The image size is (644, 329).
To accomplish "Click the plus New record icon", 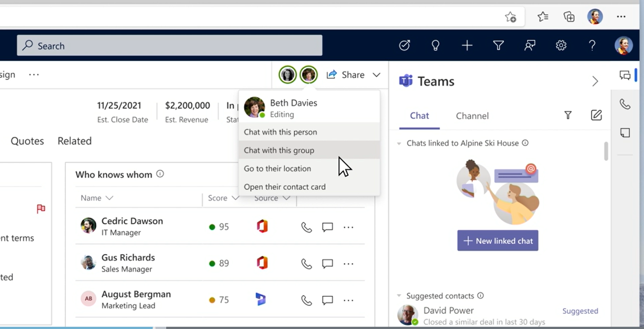I will pos(467,45).
